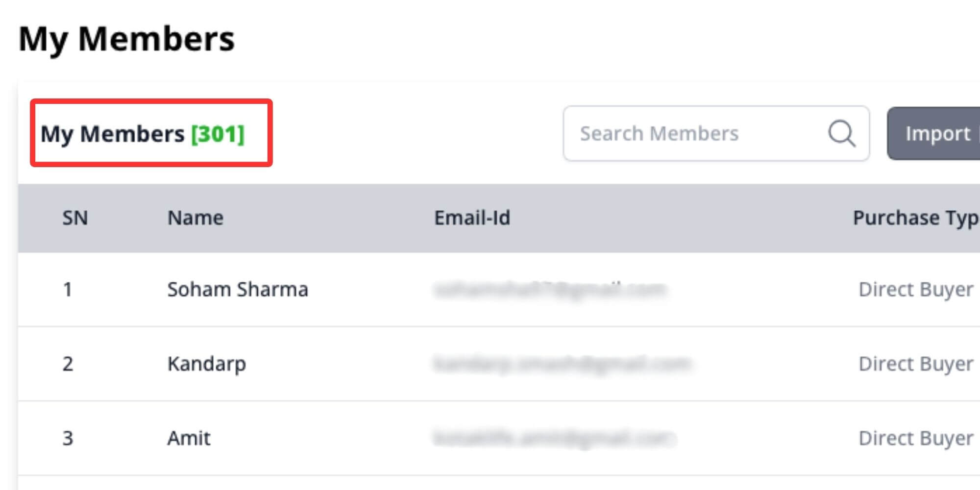Click Soham Sharma's blurred email address
The image size is (980, 490).
pos(550,290)
